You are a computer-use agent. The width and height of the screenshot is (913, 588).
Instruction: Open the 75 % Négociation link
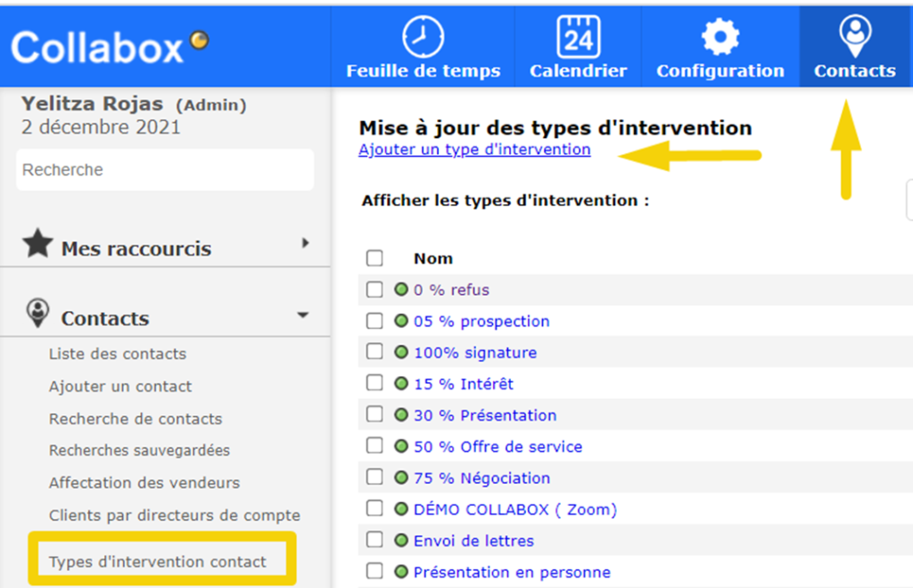click(x=481, y=478)
